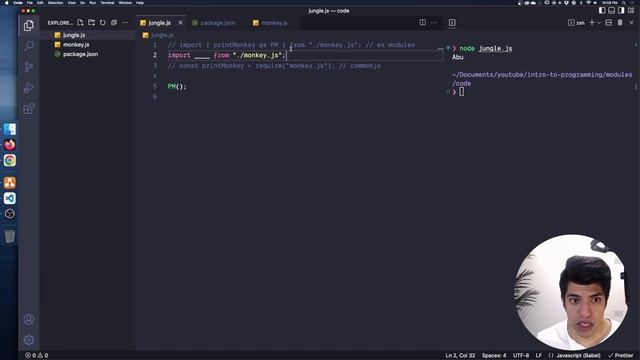This screenshot has height=360, width=640.
Task: Kill terminal with trash icon
Action: [620, 23]
